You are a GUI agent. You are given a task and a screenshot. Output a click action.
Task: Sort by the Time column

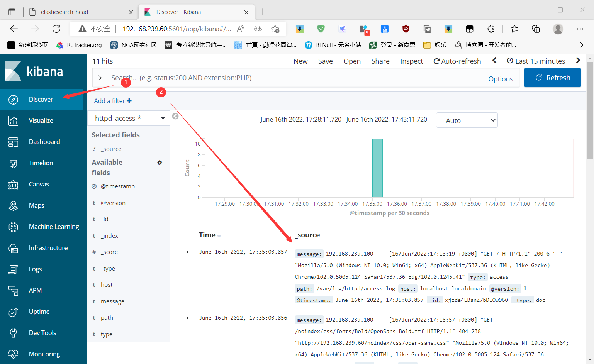pyautogui.click(x=210, y=235)
